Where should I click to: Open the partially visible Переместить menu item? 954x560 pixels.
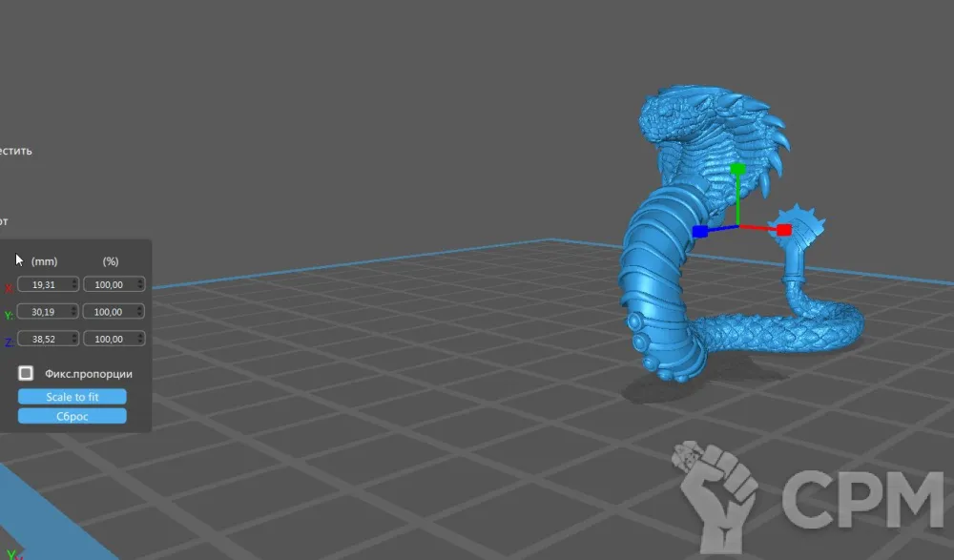coord(15,151)
